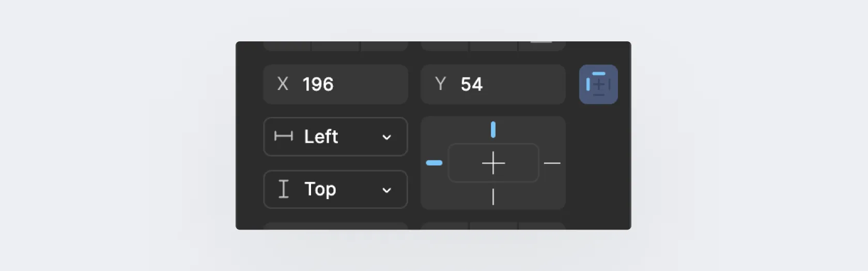Screen dimensions: 868x271
Task: Click the chevron arrow next to Left
Action: [386, 137]
